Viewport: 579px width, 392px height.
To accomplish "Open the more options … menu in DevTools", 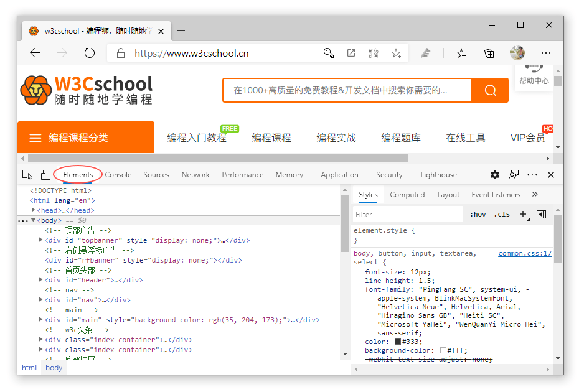I will point(532,175).
